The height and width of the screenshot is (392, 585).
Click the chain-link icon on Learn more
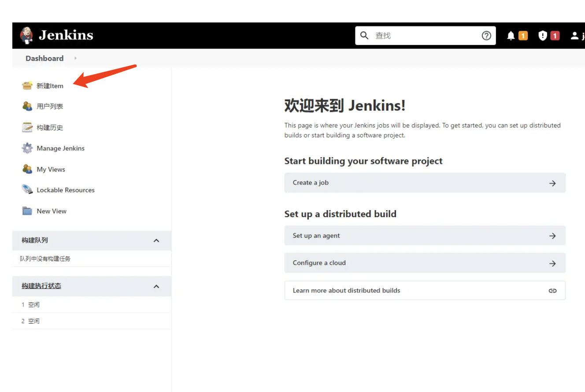coord(552,291)
